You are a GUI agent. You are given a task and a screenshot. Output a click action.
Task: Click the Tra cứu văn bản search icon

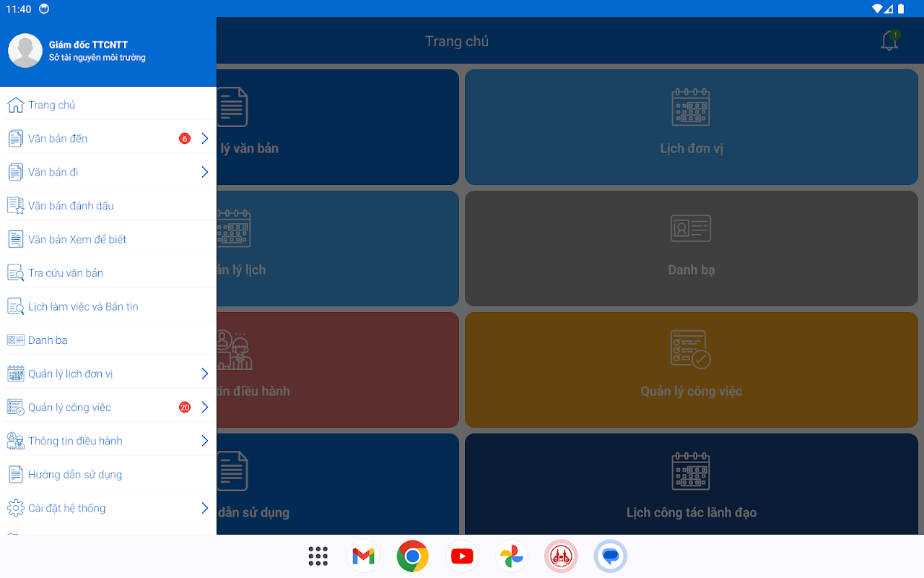16,272
